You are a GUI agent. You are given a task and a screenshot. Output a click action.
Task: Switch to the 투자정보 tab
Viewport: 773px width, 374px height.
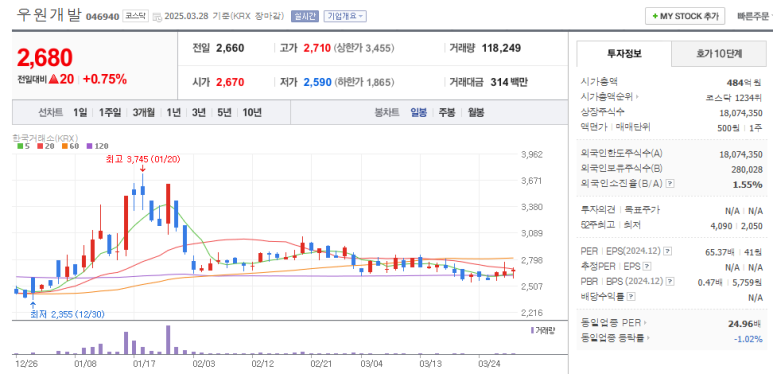[x=624, y=54]
